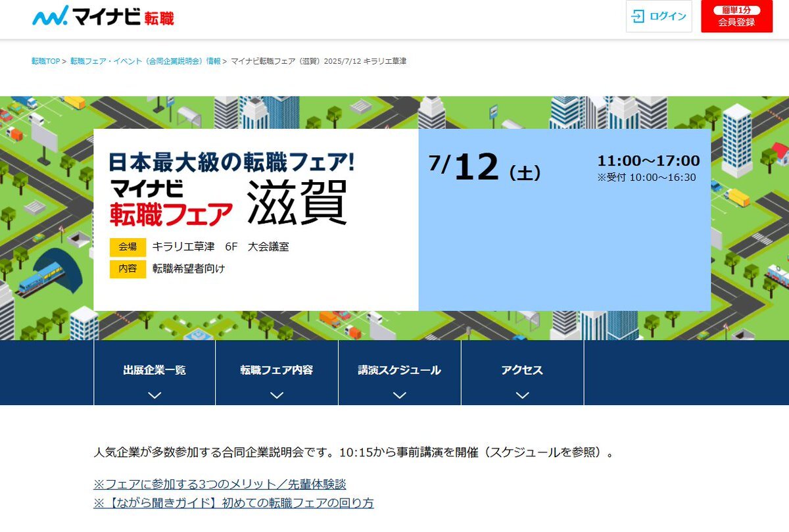The image size is (789, 532).
Task: Click the ログイン button
Action: [x=659, y=16]
